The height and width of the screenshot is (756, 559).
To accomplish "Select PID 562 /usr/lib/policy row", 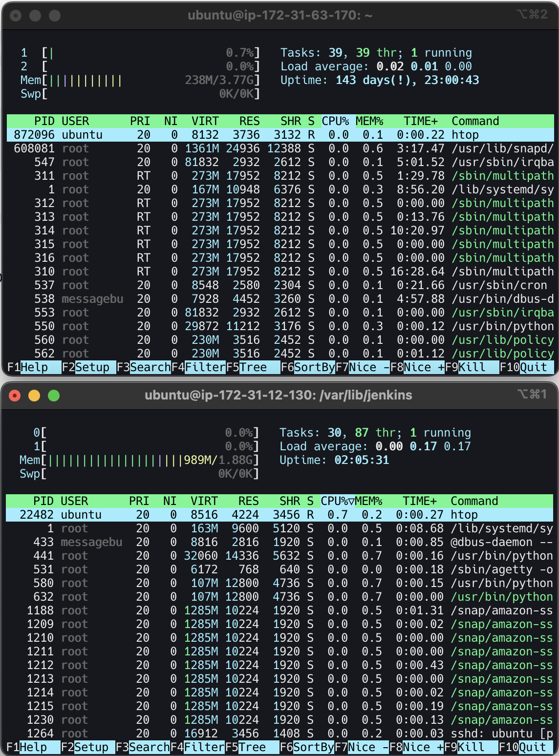I will (x=280, y=354).
